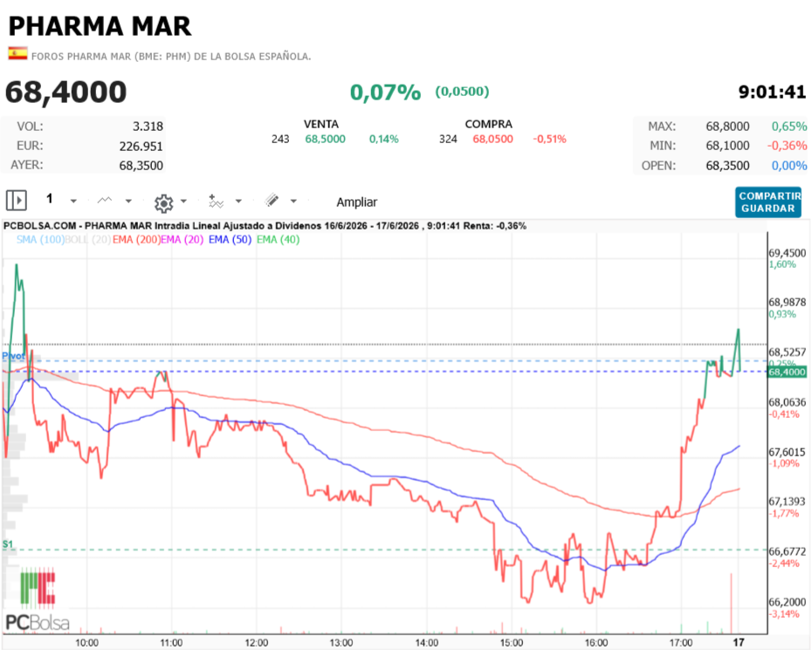Expand the settings gear dropdown arrow
812x650 pixels.
183,201
